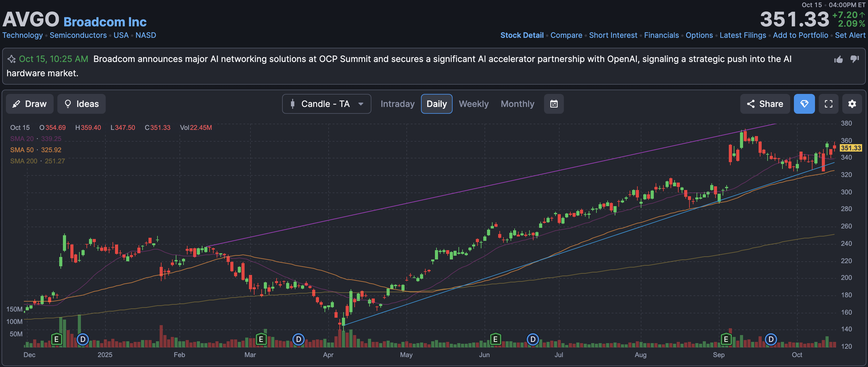This screenshot has width=868, height=367.
Task: Open the Ideas menu button
Action: click(81, 104)
